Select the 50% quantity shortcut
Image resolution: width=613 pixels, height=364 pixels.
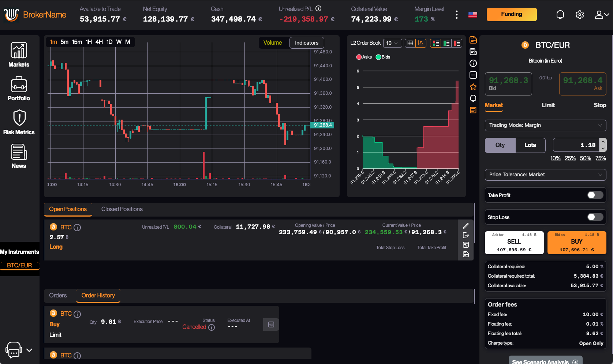(x=585, y=158)
